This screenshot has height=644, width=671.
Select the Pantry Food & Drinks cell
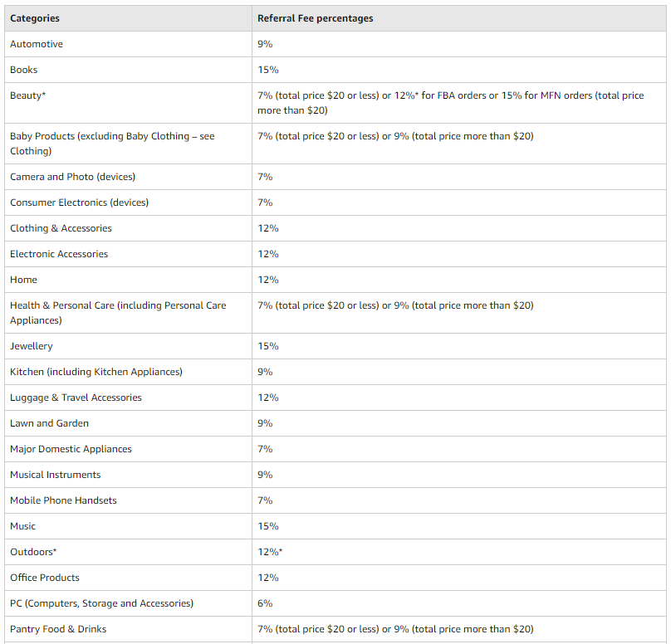(x=58, y=629)
